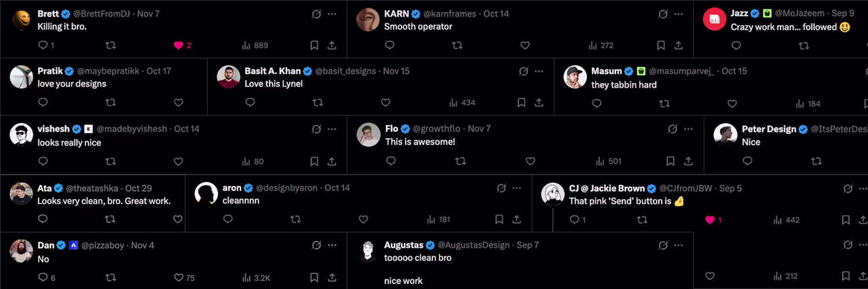Repost KARN's "Smooth operator" tweet
The image size is (868, 289).
(457, 45)
